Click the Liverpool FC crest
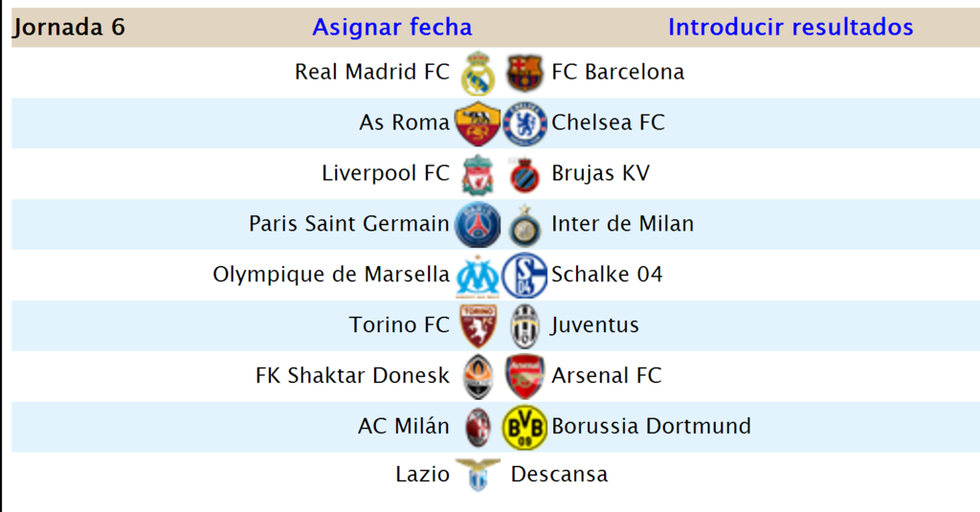The height and width of the screenshot is (512, 980). (x=478, y=174)
